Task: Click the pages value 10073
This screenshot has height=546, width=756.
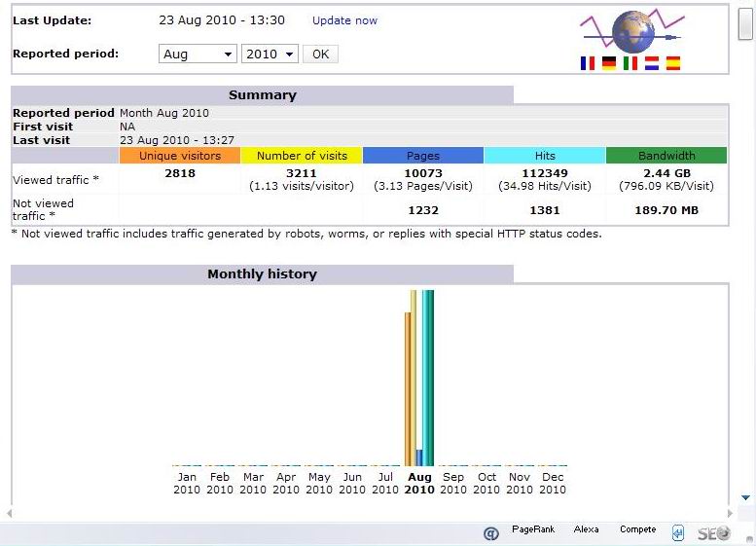Action: point(423,173)
